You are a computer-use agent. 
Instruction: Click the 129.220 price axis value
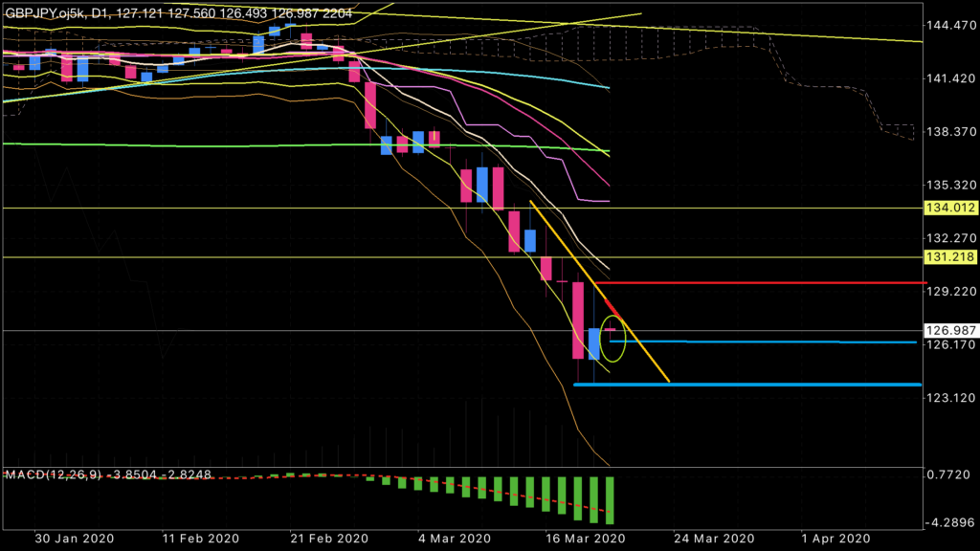click(950, 291)
